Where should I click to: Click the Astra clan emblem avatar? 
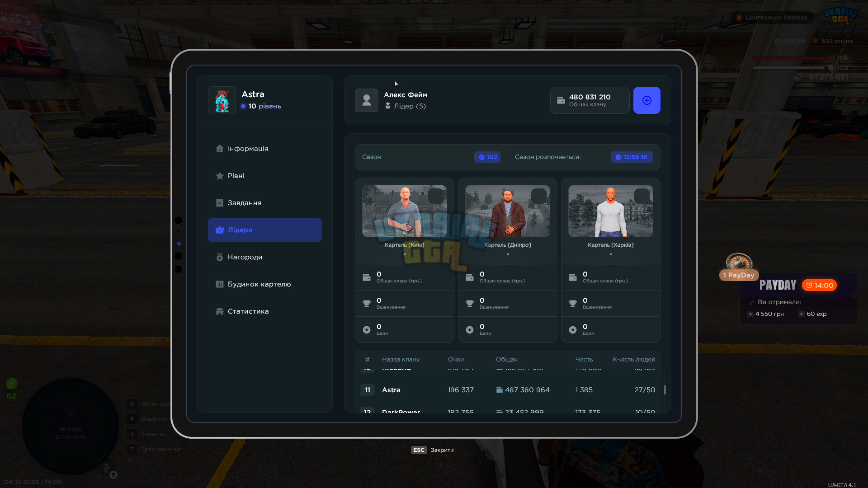tap(222, 100)
